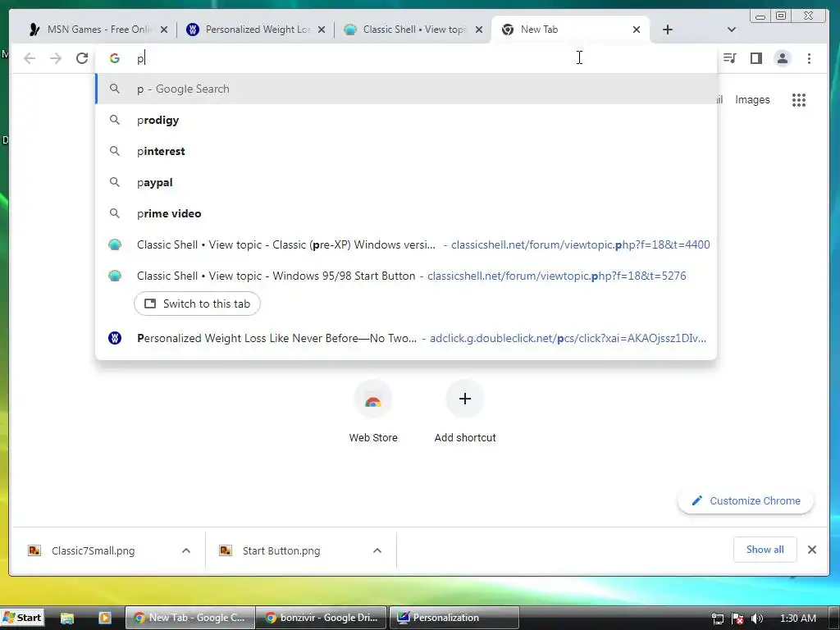
Task: Close the downloads bar
Action: tap(811, 549)
